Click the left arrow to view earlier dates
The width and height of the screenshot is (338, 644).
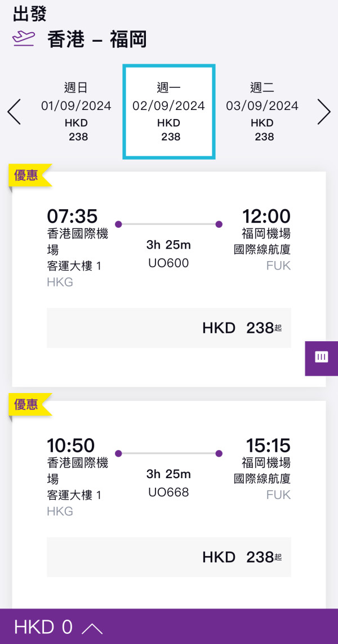(x=14, y=112)
